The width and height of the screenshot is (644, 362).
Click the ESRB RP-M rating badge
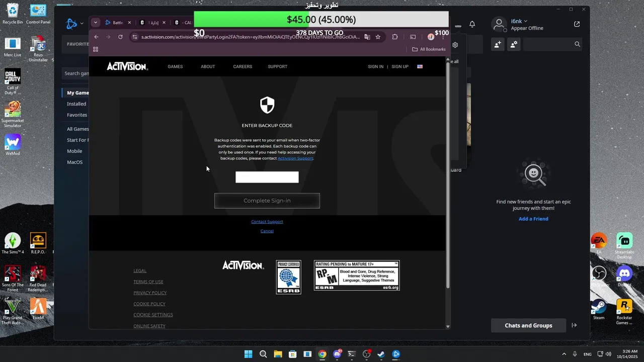pyautogui.click(x=357, y=276)
